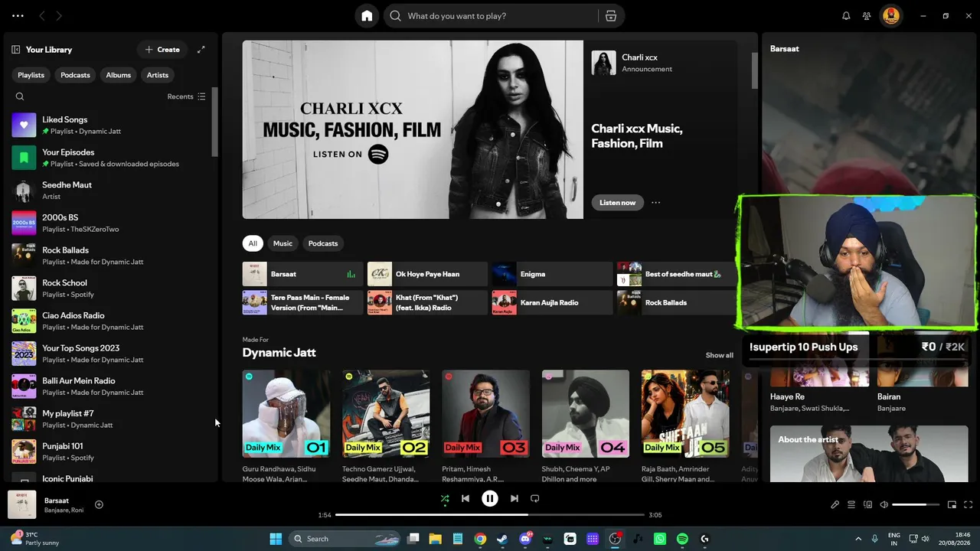Open the lyrics microphone icon

click(x=835, y=504)
